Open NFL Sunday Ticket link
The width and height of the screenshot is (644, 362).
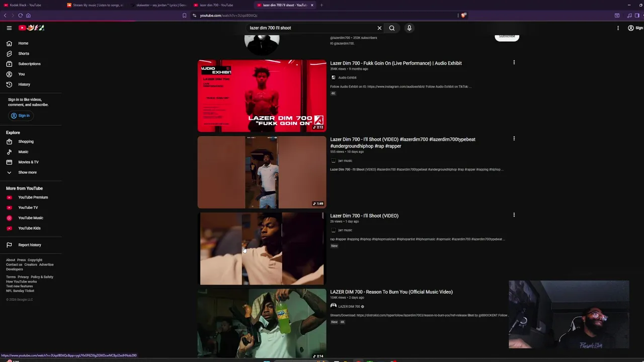point(20,291)
